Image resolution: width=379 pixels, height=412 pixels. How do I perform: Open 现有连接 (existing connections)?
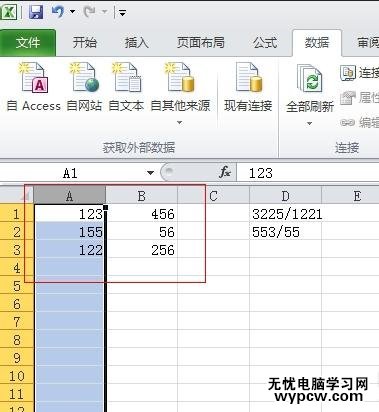[248, 87]
